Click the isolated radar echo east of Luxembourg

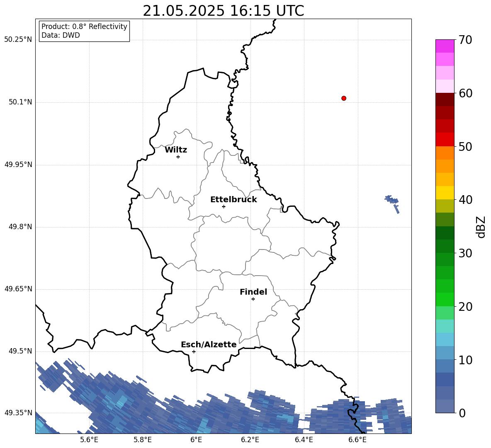392,203
